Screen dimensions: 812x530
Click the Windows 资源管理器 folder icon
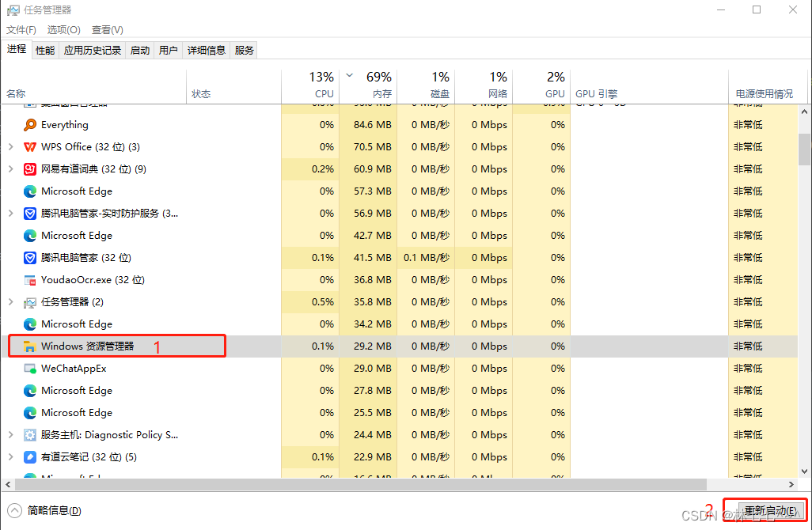pos(30,346)
